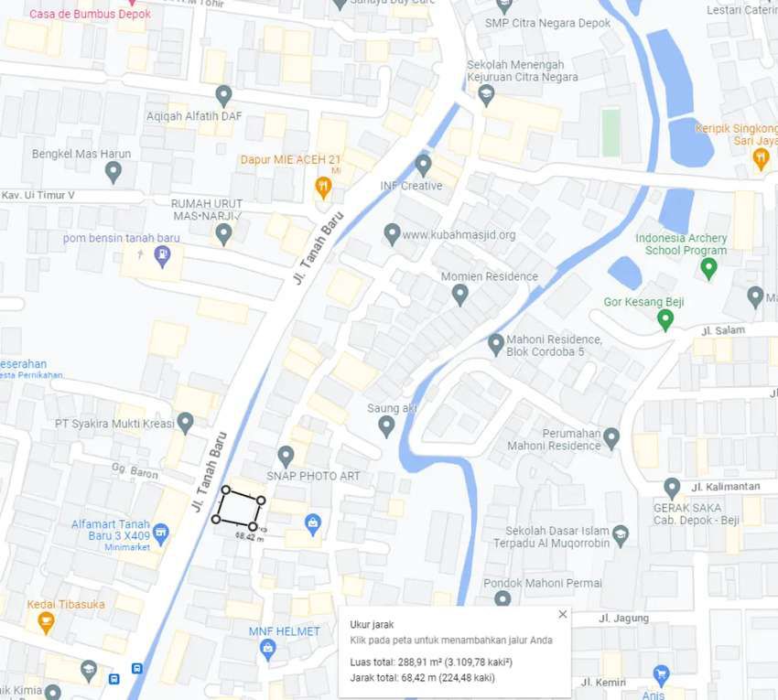Screen dimensions: 778x700
Task: Select the GERAK SAKA Cab. Depok pin
Action: tap(672, 490)
